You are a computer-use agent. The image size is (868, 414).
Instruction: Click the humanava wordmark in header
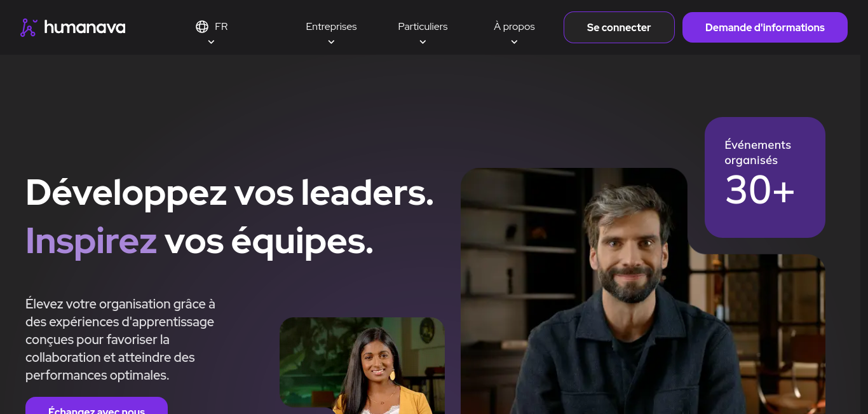pyautogui.click(x=85, y=27)
